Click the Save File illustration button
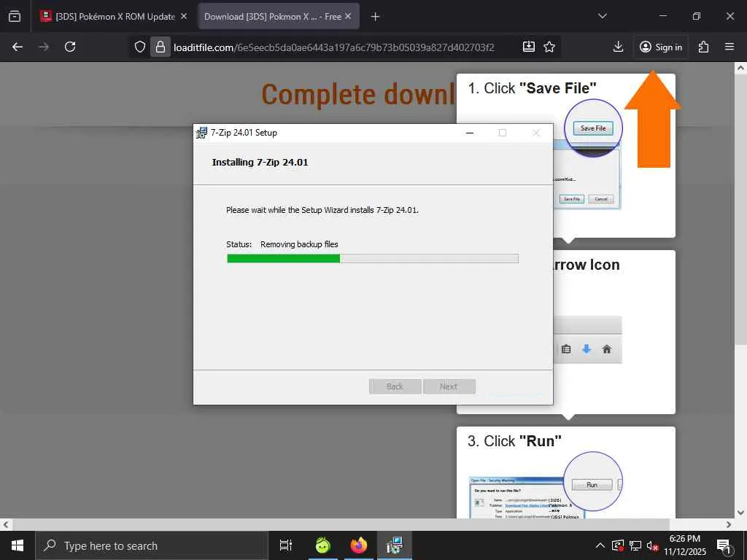 tap(593, 128)
